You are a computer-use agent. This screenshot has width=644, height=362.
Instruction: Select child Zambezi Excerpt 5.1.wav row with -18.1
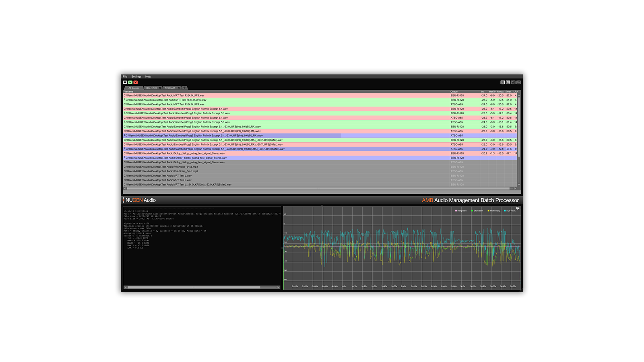tap(320, 122)
